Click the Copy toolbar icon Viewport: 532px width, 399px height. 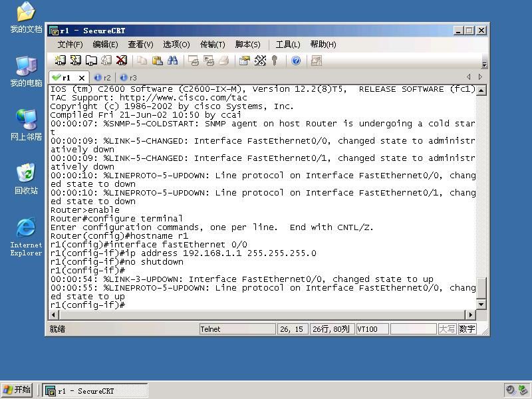point(142,61)
